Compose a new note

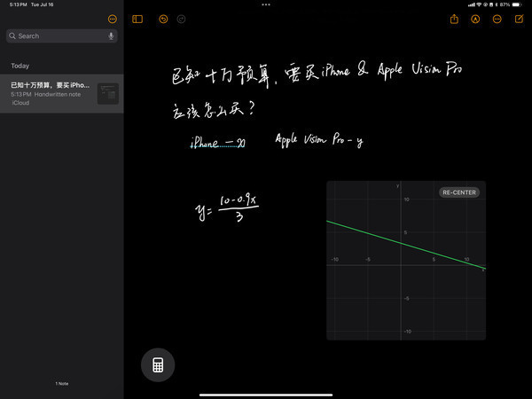[x=519, y=19]
